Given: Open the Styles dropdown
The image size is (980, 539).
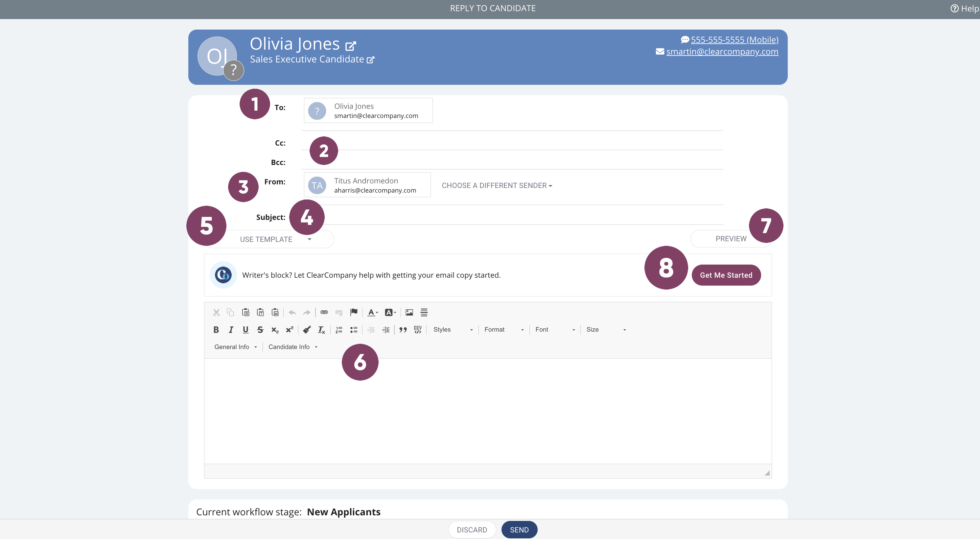Looking at the screenshot, I should pos(453,329).
